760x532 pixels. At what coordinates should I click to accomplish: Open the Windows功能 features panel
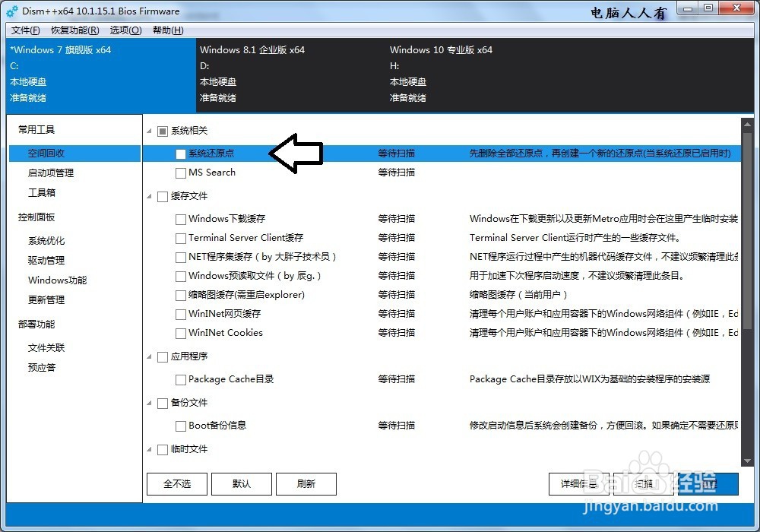55,280
